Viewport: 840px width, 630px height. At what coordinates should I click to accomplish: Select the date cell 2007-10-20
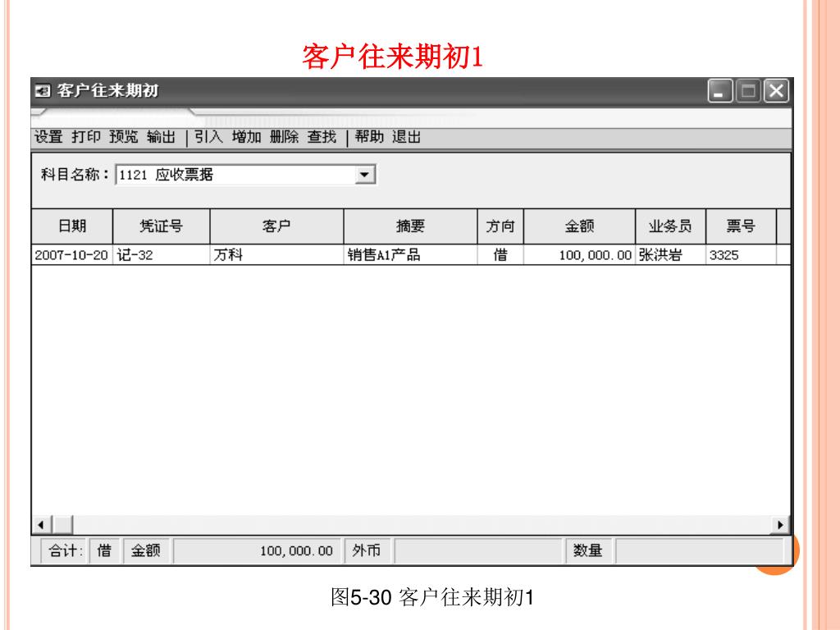(72, 254)
